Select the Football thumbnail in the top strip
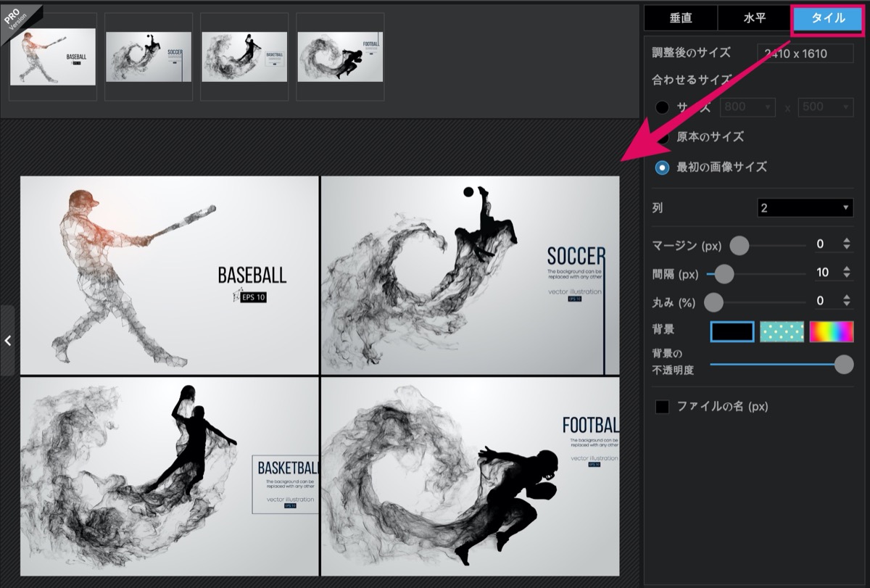The height and width of the screenshot is (588, 870). point(341,57)
